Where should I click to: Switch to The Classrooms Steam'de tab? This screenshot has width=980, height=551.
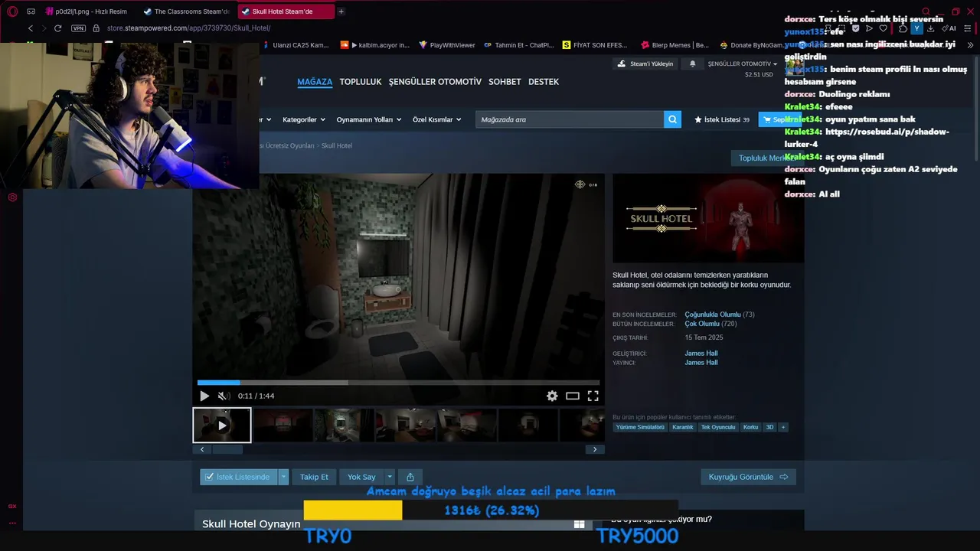point(186,11)
